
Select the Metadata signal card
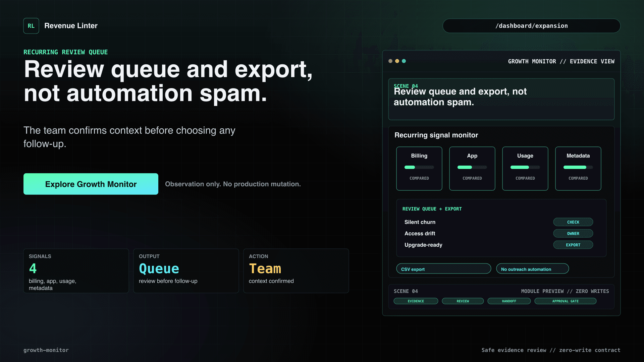[x=578, y=169]
